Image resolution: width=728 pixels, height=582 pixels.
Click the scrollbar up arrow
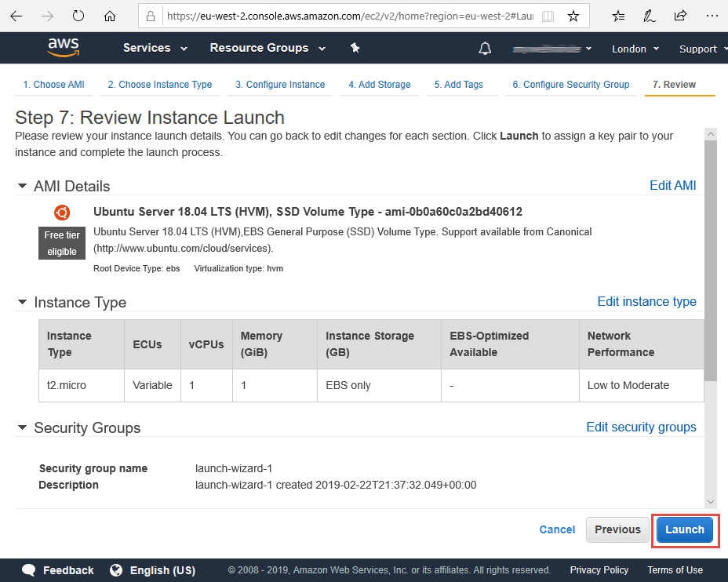711,134
